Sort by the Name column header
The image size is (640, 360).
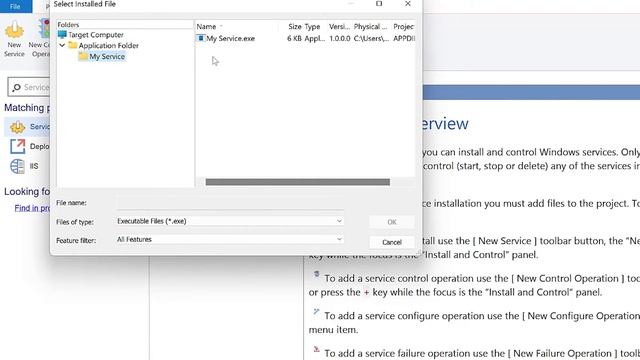click(x=207, y=27)
